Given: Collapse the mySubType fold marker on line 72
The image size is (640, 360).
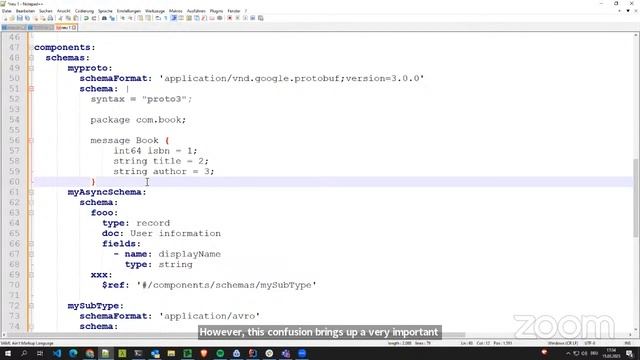Looking at the screenshot, I should click(31, 306).
